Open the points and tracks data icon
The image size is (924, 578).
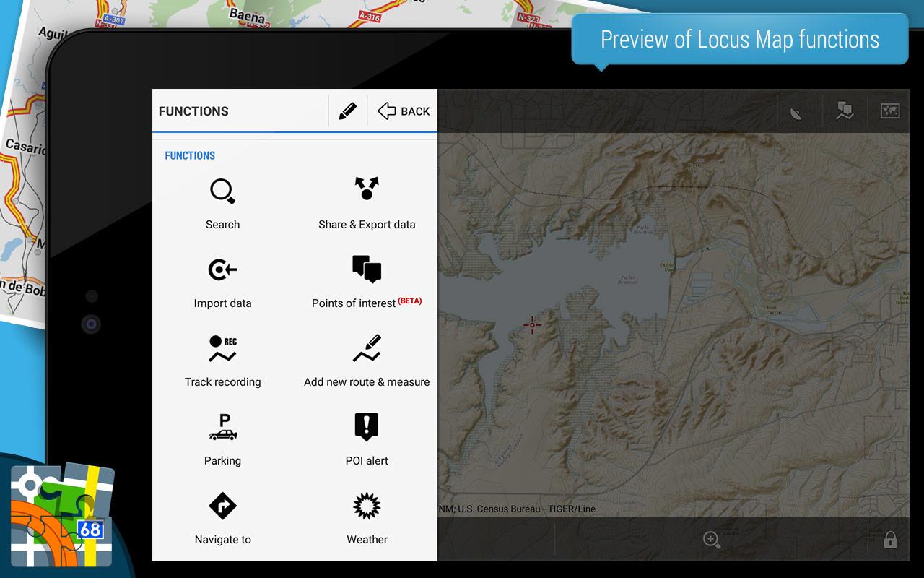pyautogui.click(x=844, y=111)
